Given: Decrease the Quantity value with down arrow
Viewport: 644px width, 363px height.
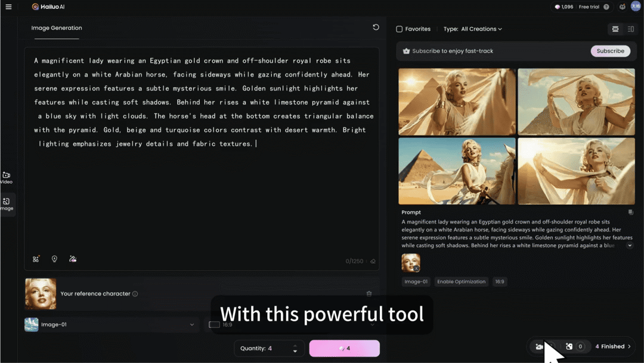Looking at the screenshot, I should 295,351.
